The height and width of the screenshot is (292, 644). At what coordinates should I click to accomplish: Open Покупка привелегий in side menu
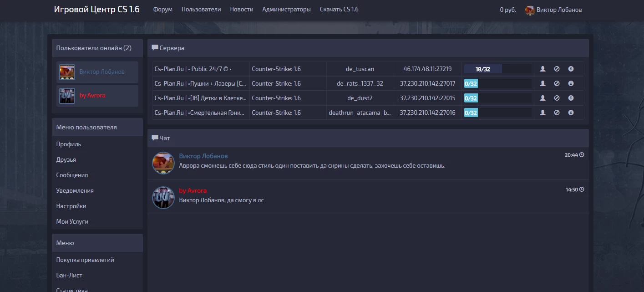click(x=85, y=260)
